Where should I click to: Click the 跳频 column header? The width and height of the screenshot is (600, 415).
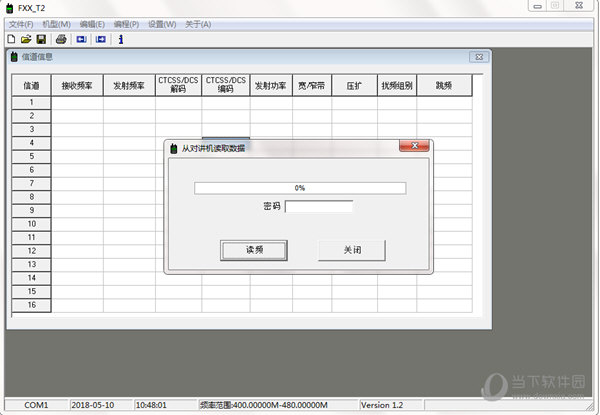pyautogui.click(x=444, y=85)
